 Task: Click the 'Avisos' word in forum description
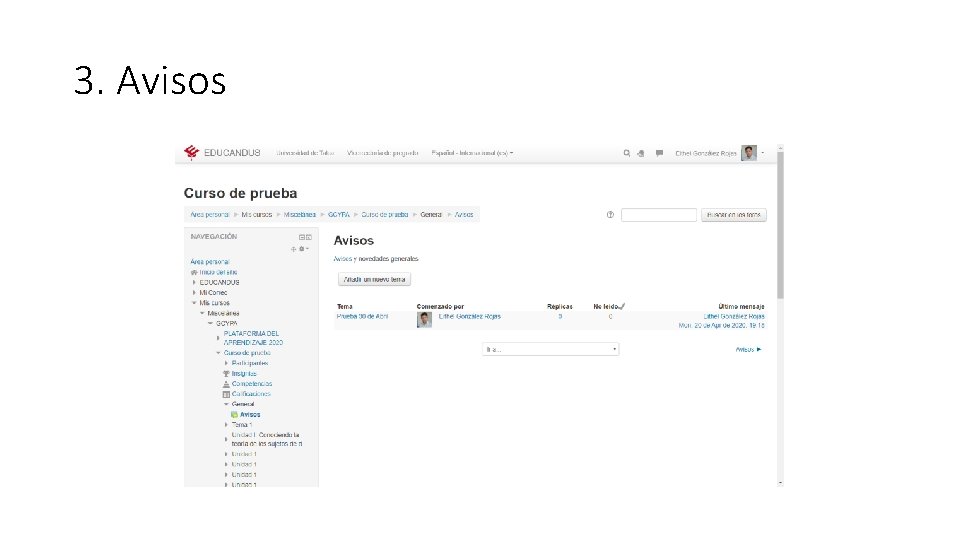[x=342, y=259]
